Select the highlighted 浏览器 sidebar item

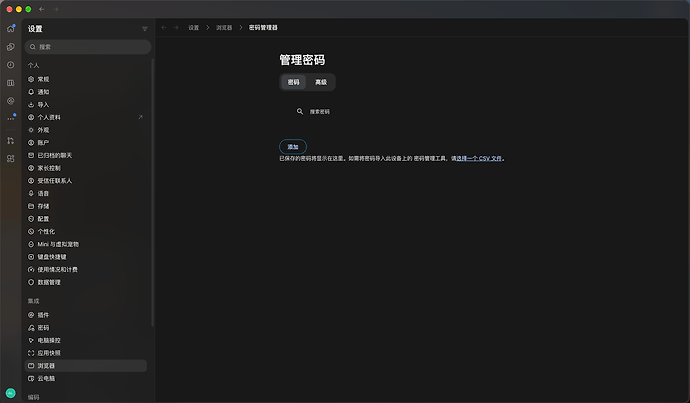tap(86, 366)
